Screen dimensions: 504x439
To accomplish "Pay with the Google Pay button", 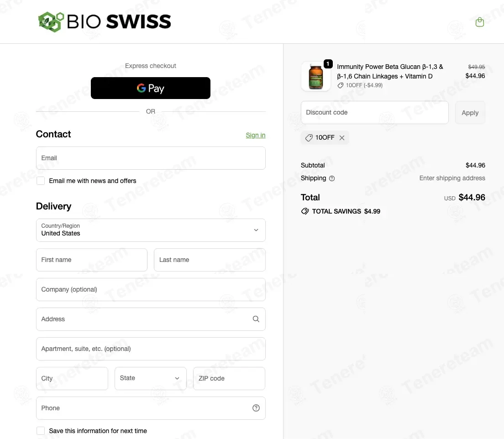I will pos(151,88).
